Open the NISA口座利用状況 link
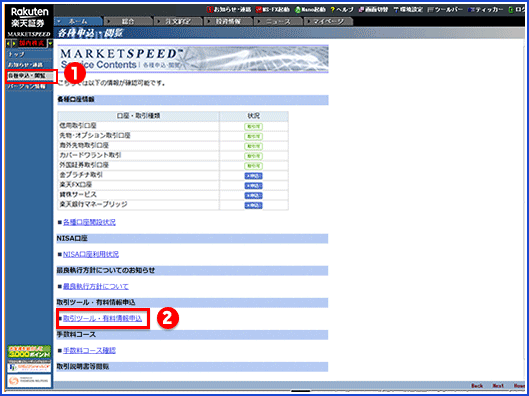 (91, 254)
